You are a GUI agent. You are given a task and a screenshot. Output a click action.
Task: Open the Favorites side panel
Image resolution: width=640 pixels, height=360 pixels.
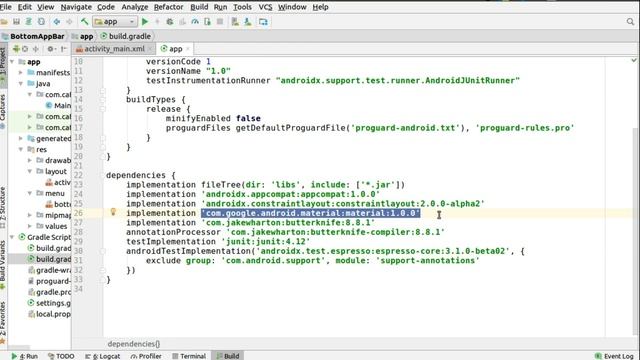coord(3,322)
